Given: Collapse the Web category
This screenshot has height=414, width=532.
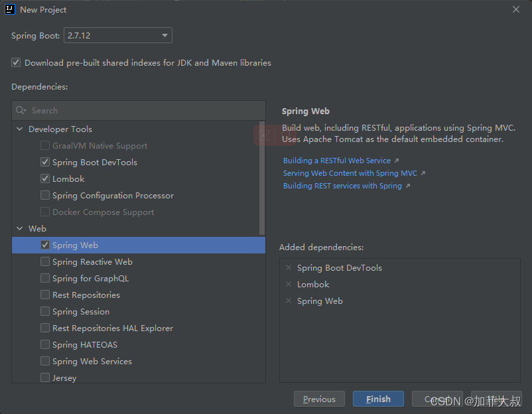Looking at the screenshot, I should pos(20,228).
